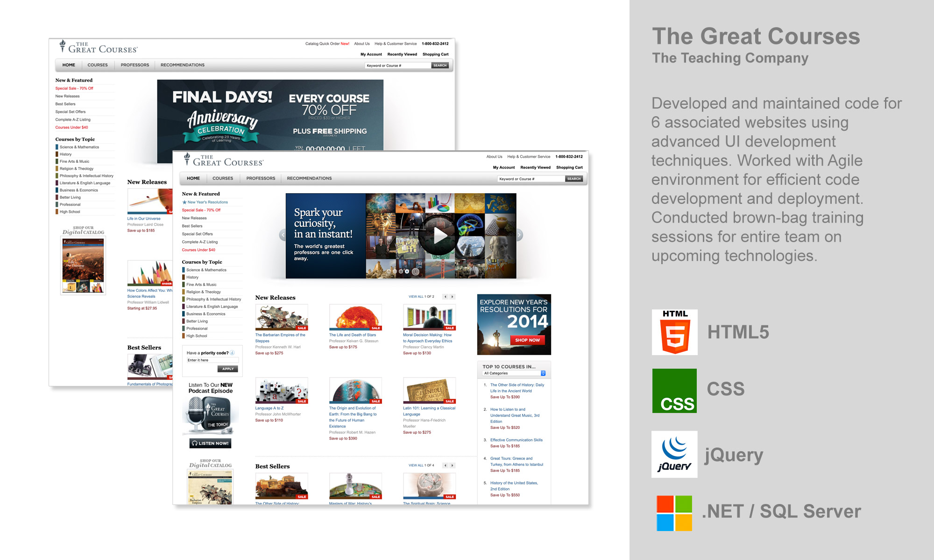Open High School topic in back website sidebar
Screen dimensions: 934x560
70,212
